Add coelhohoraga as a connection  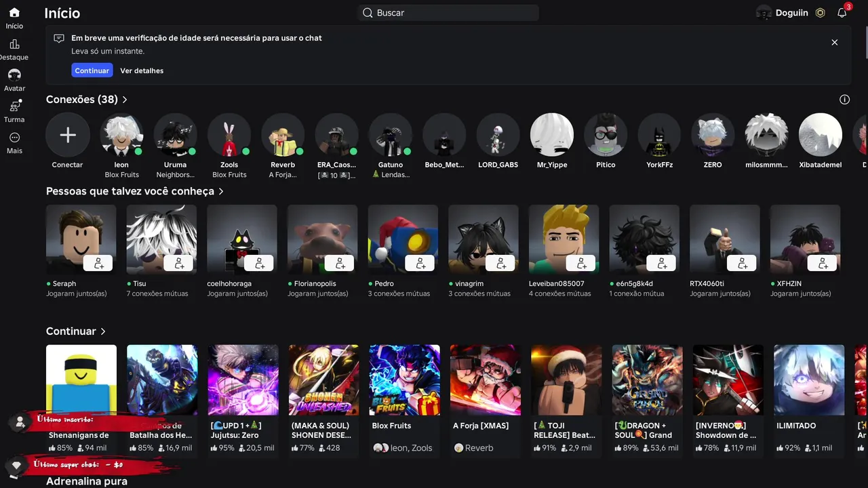pyautogui.click(x=260, y=263)
